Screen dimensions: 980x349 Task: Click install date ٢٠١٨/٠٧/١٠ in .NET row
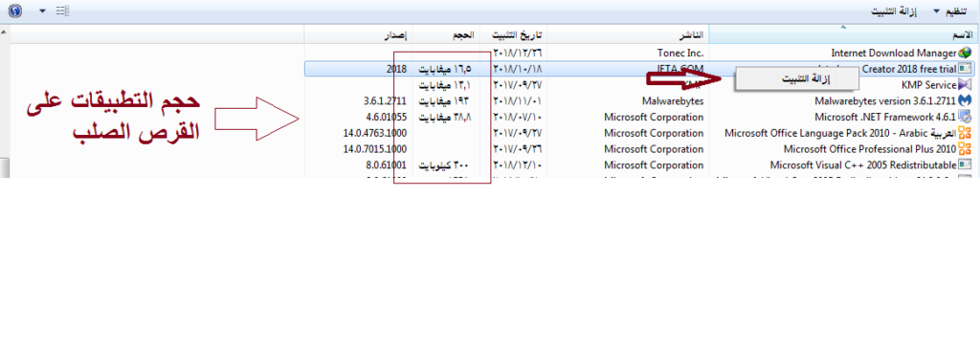coord(518,117)
